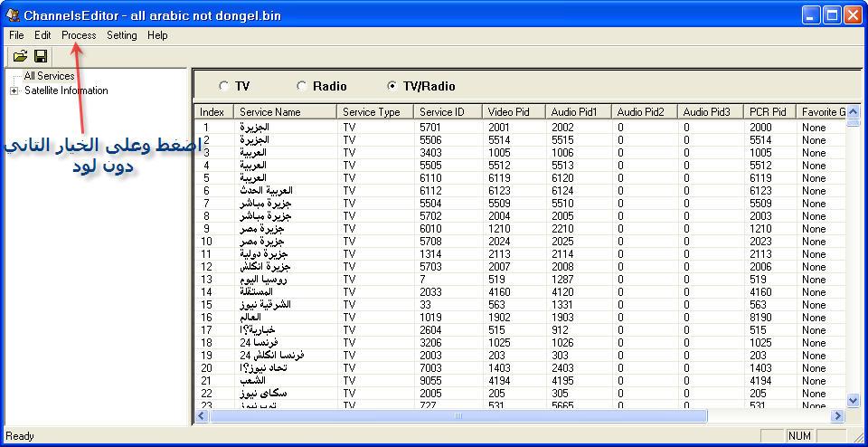Open the Edit menu

[42, 35]
